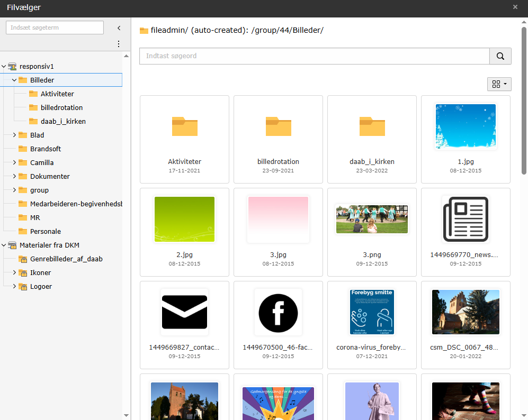Focus the tree filter search field
The image size is (528, 420).
tap(55, 28)
